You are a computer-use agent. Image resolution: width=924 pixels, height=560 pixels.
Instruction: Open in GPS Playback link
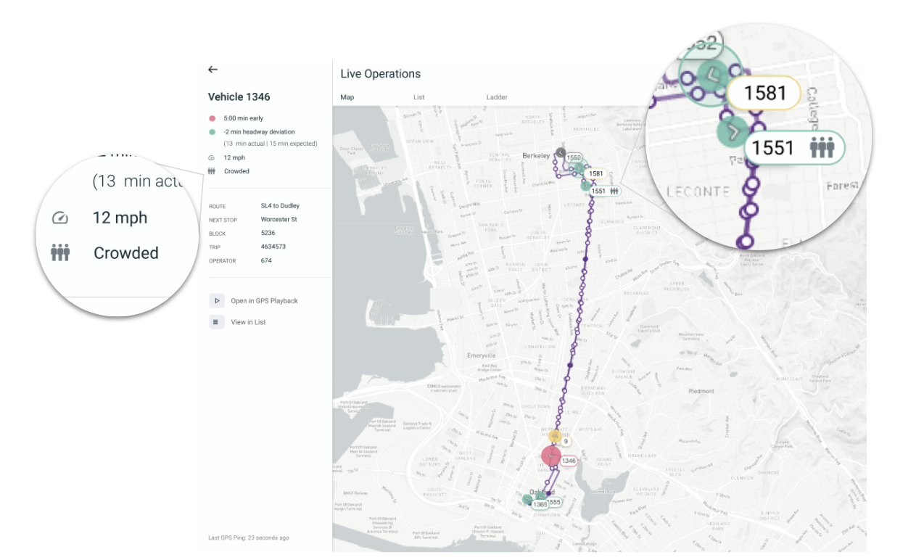click(x=264, y=301)
